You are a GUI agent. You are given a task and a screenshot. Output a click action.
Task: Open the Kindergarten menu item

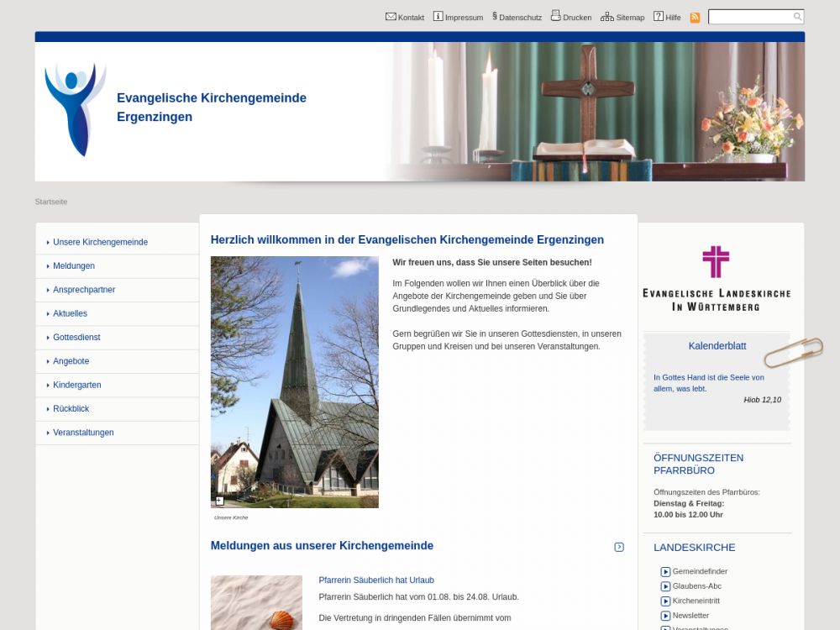click(76, 385)
